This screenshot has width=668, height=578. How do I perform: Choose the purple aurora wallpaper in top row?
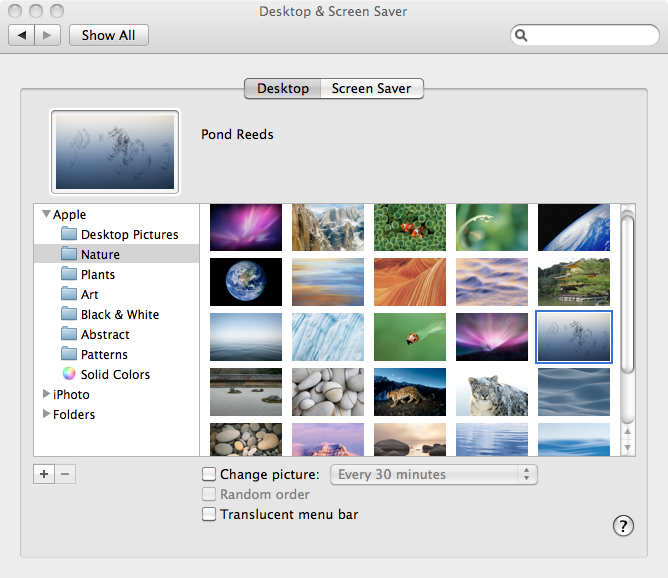coord(246,227)
